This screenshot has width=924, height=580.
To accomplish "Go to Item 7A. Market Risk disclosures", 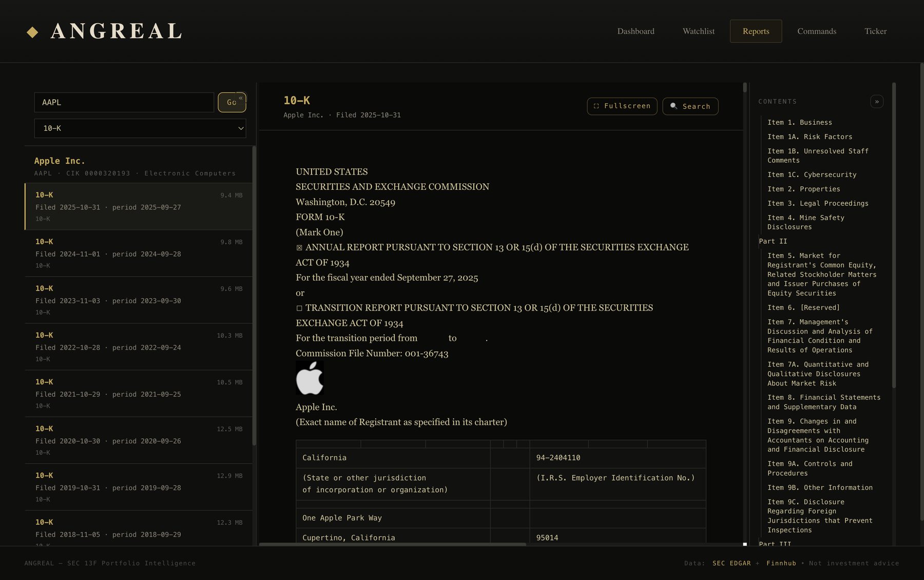I will point(818,374).
